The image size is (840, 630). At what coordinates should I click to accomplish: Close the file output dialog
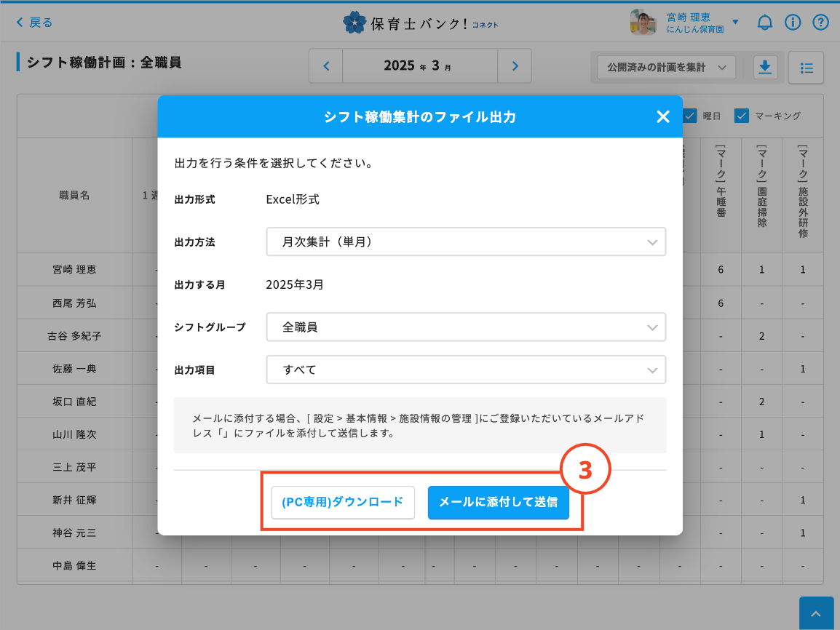(x=662, y=117)
